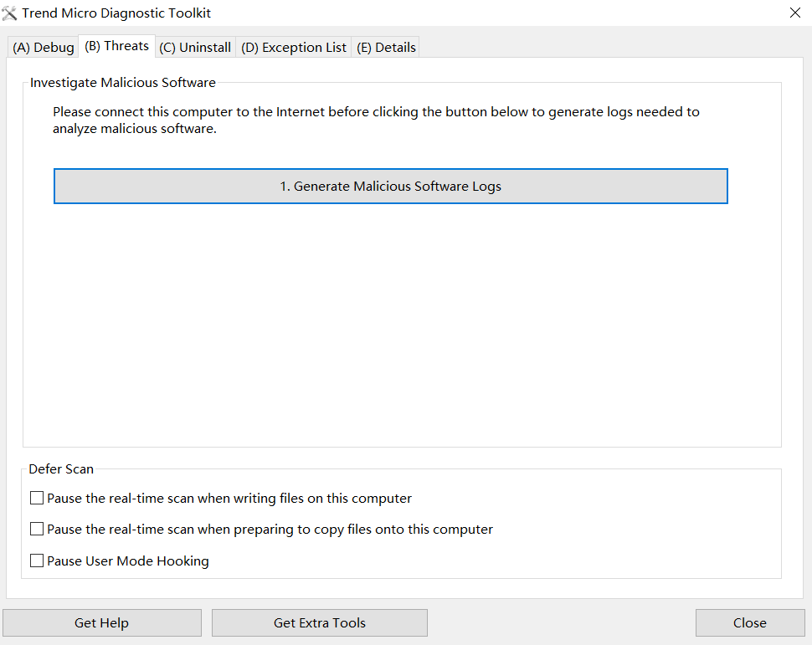Click the 'Please connect this computer' instruction text

pyautogui.click(x=376, y=120)
